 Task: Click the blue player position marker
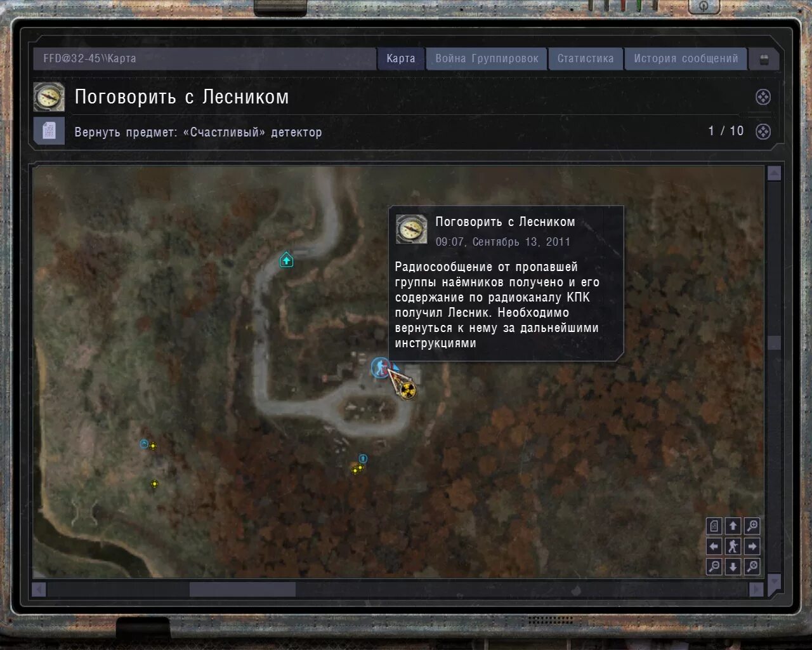click(x=381, y=367)
